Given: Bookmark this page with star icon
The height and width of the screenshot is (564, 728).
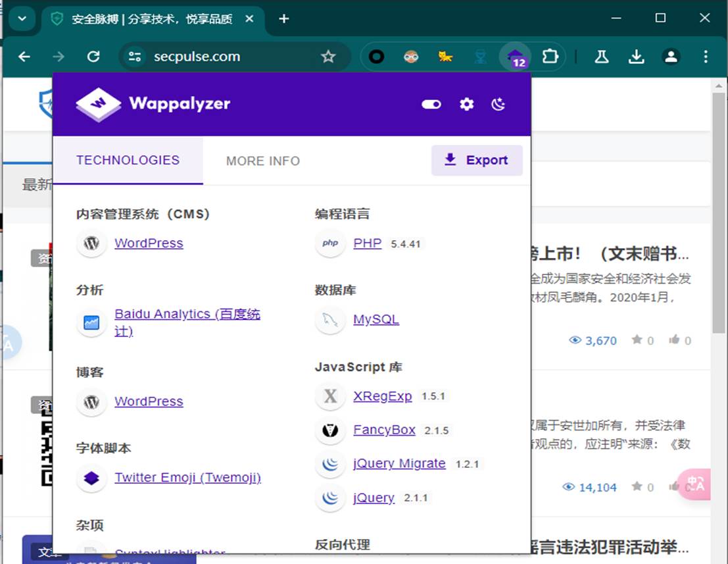Looking at the screenshot, I should pyautogui.click(x=328, y=57).
